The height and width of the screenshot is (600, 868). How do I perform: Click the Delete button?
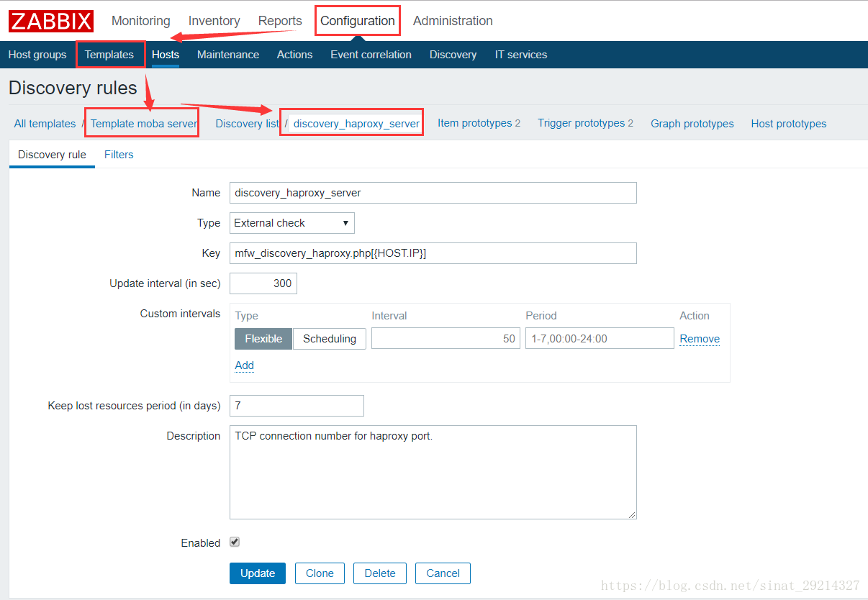click(380, 573)
